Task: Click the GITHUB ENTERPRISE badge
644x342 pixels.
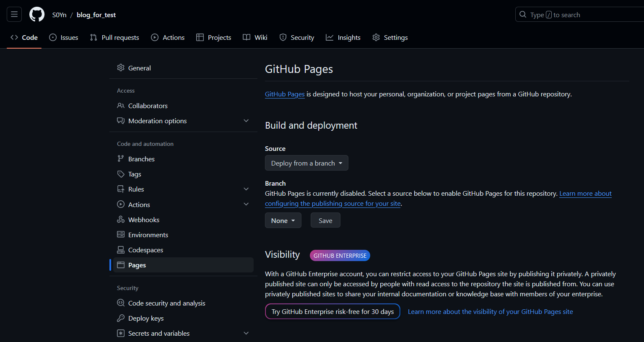Action: coord(340,256)
